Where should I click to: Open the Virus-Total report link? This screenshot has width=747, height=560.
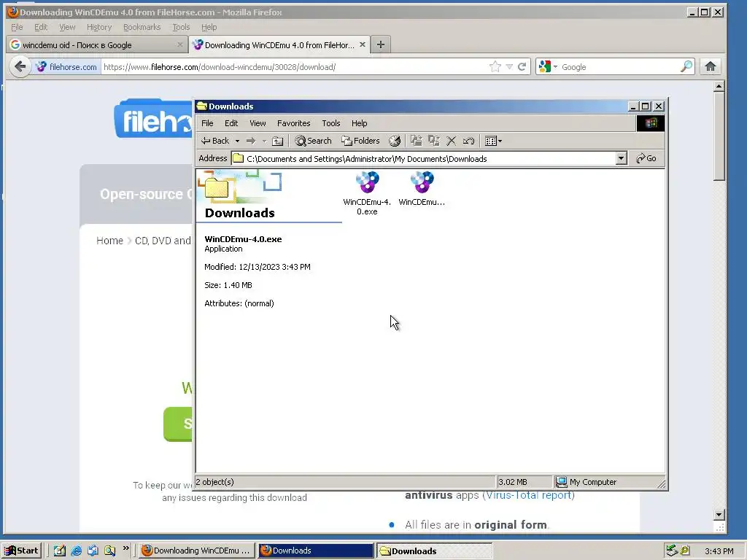[x=529, y=495]
